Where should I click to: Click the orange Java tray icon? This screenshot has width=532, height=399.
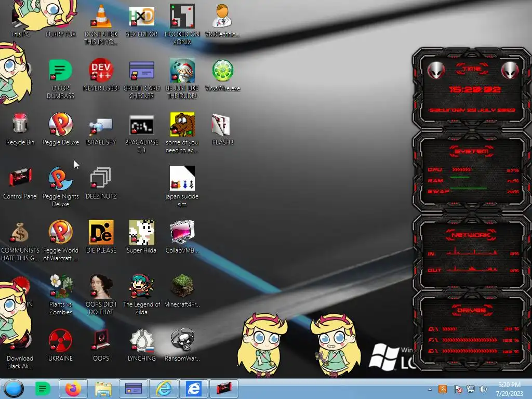[x=443, y=389]
